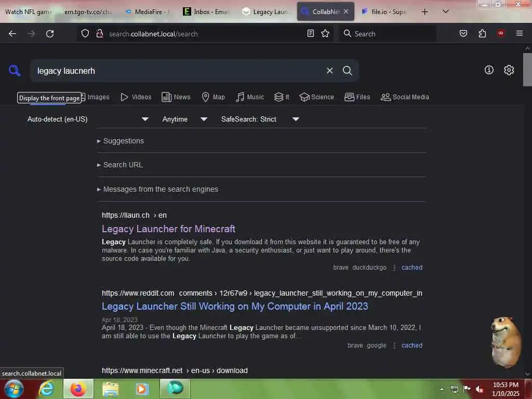The image size is (532, 399).
Task: Open the about info icon
Action: (x=489, y=70)
